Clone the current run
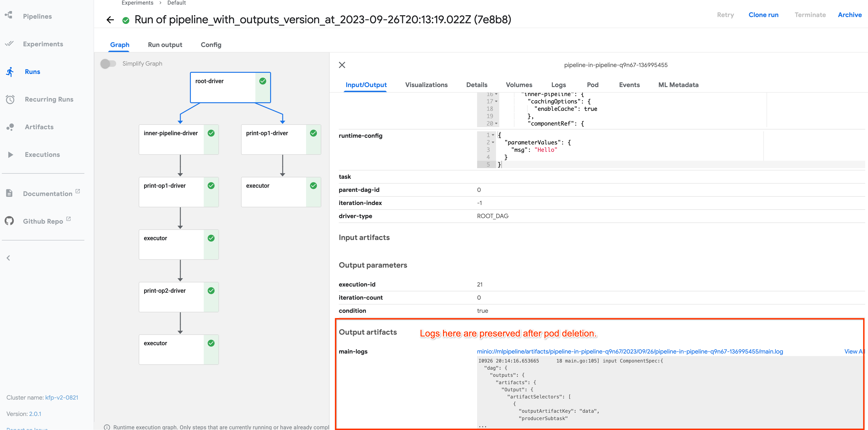This screenshot has width=868, height=430. point(764,15)
